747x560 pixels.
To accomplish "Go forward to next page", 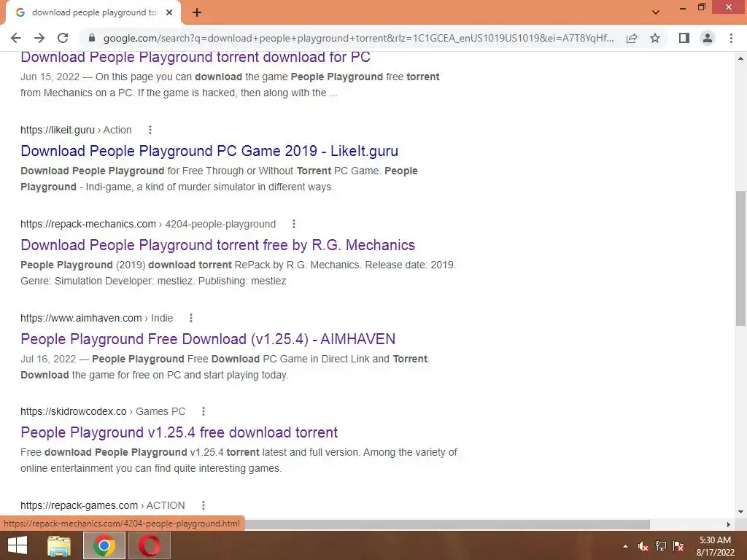I will (x=39, y=38).
